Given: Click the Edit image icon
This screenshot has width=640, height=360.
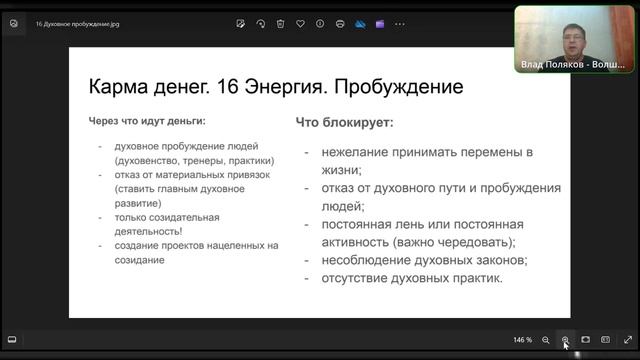Looking at the screenshot, I should (240, 24).
